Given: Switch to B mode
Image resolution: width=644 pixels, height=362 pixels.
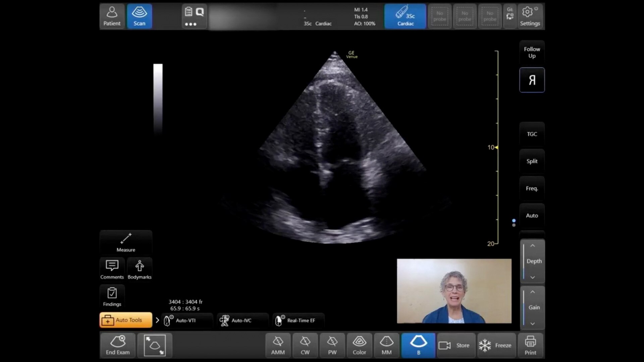Looking at the screenshot, I should (x=418, y=345).
